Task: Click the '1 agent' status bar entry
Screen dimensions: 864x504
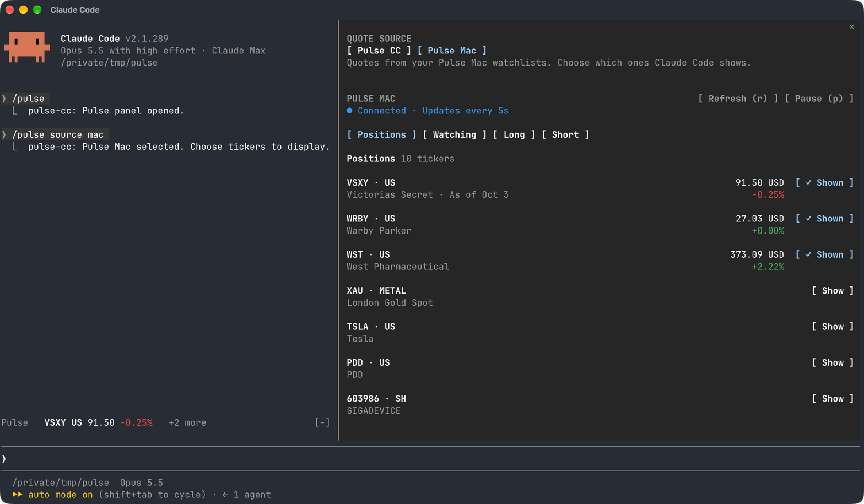Action: coord(252,495)
